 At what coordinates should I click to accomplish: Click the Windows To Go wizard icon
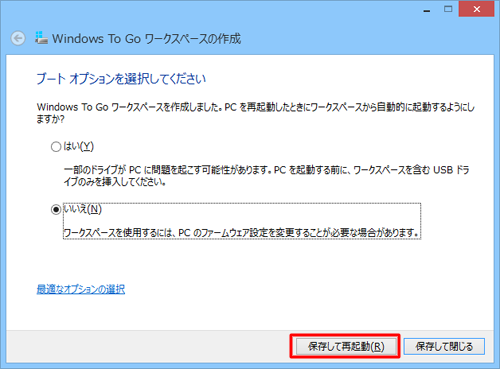[x=41, y=38]
